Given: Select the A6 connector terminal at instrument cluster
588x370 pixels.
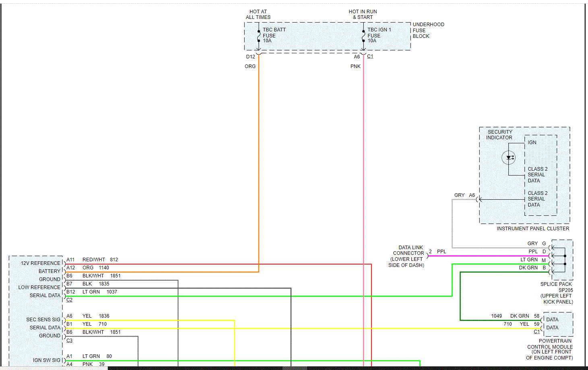Looking at the screenshot, I should (x=477, y=199).
